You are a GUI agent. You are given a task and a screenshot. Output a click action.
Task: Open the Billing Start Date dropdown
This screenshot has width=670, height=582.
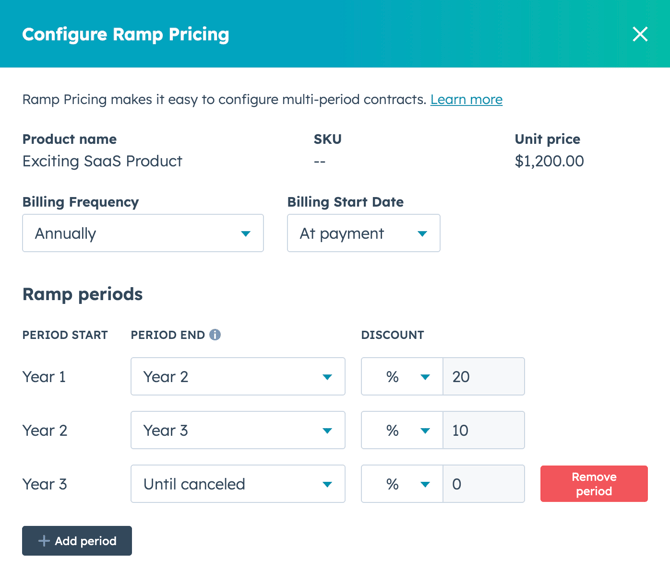tap(364, 233)
